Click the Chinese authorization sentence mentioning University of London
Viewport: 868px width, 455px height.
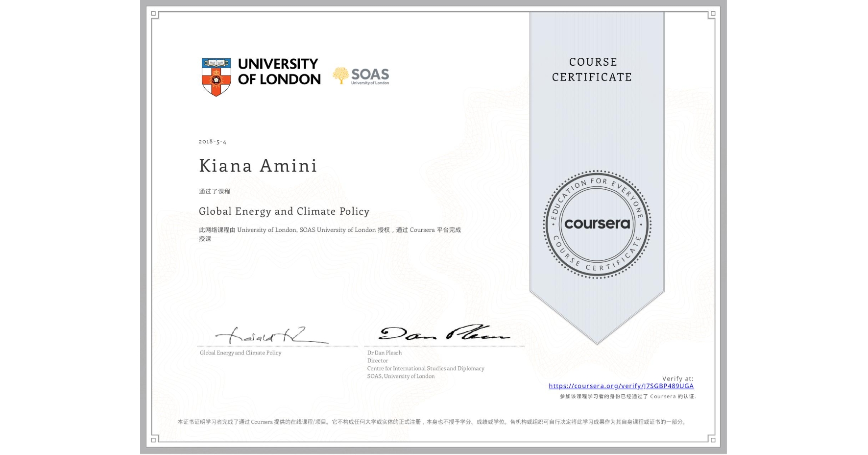point(330,234)
